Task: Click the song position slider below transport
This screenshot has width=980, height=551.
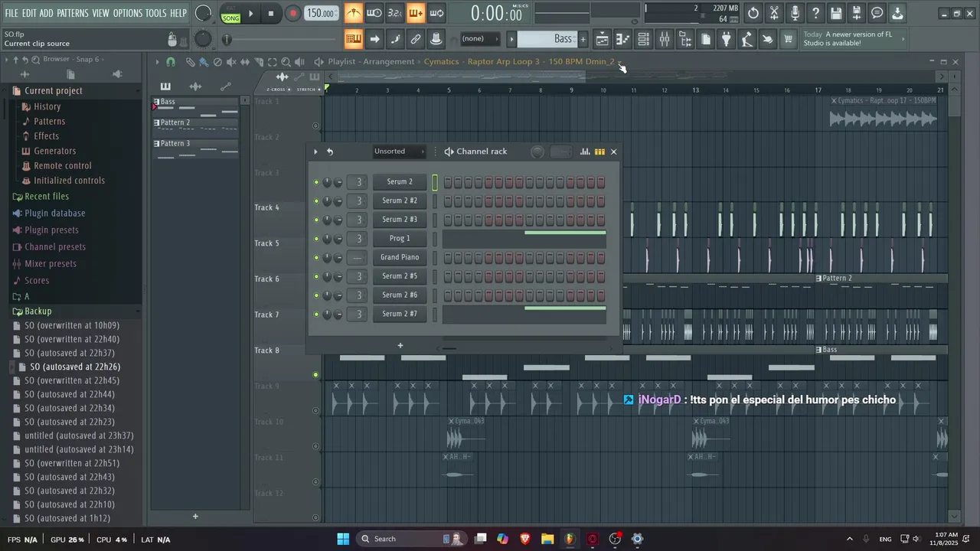Action: click(281, 39)
